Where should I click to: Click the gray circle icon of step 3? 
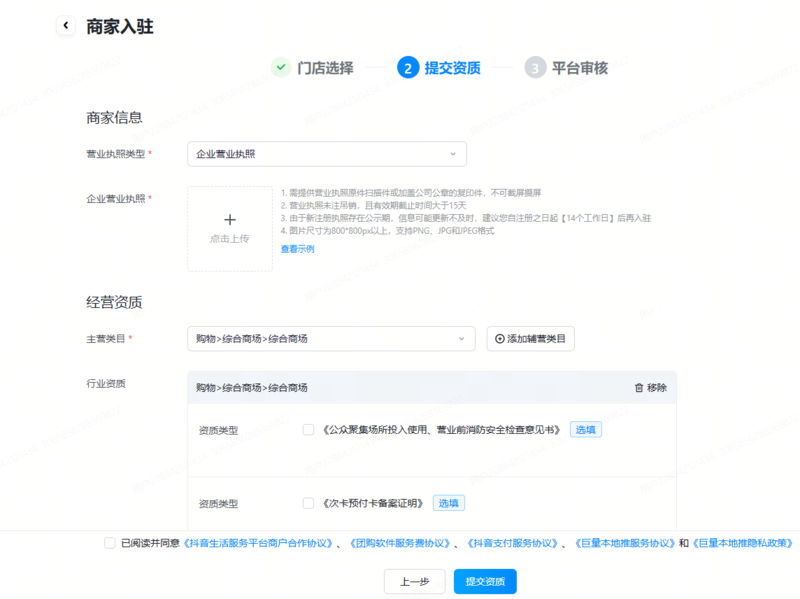tap(534, 68)
